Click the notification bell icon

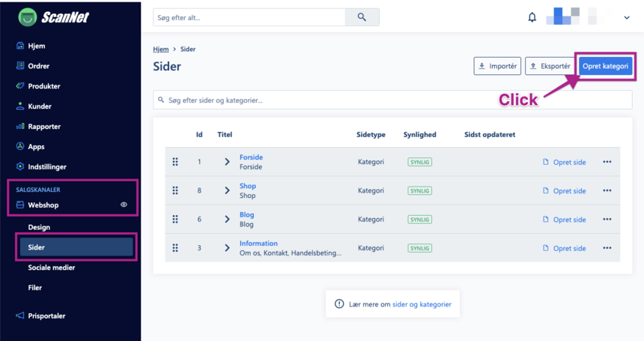point(532,17)
